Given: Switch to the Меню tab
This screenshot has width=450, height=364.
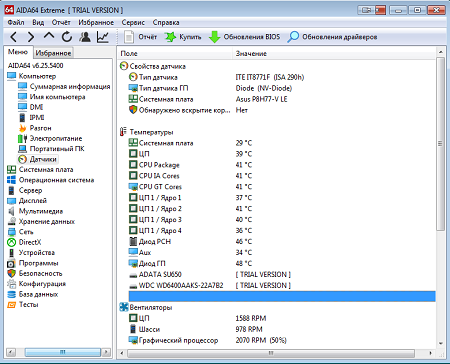Looking at the screenshot, I should 18,52.
